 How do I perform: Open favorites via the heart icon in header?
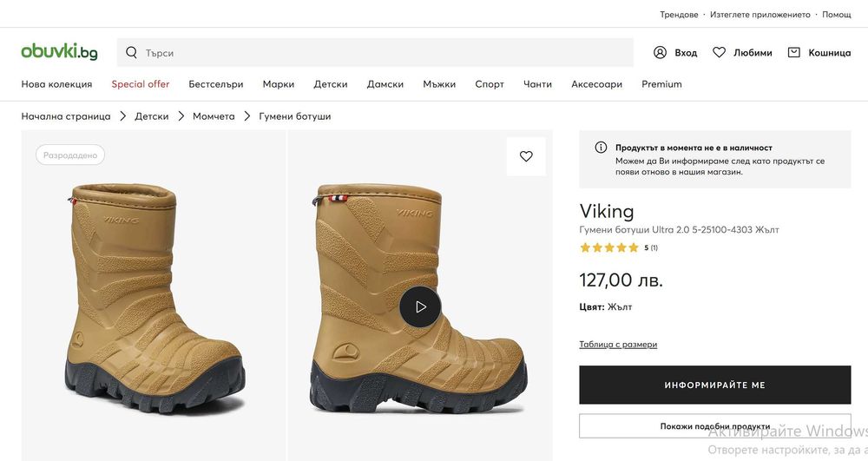pyautogui.click(x=719, y=53)
